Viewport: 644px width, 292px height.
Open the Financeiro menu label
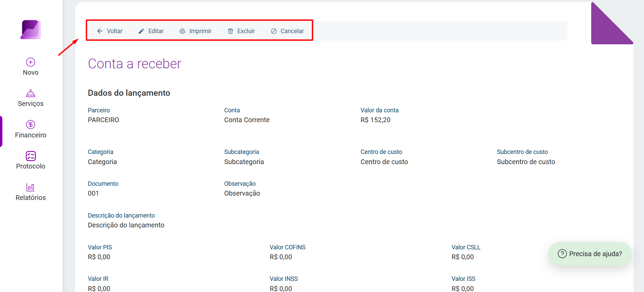(31, 135)
